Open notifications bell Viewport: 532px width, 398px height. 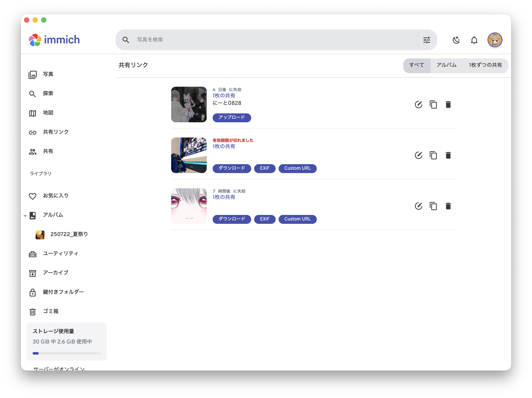click(x=474, y=40)
